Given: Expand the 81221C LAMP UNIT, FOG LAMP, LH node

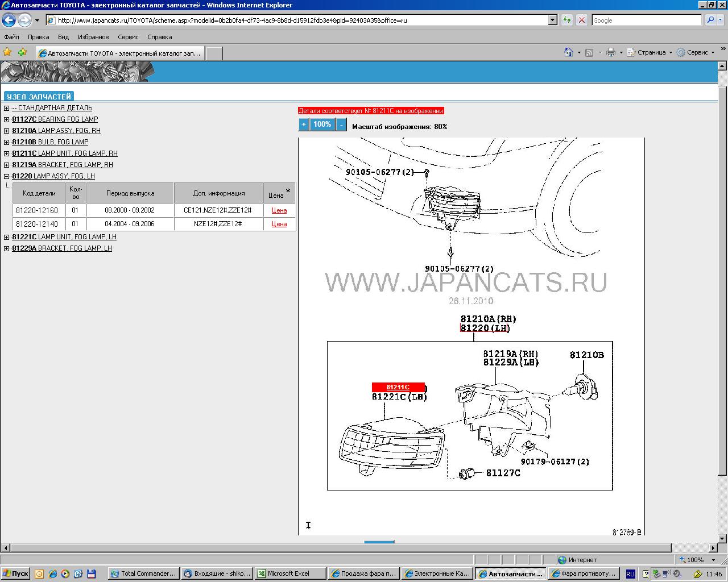Looking at the screenshot, I should click(x=7, y=237).
